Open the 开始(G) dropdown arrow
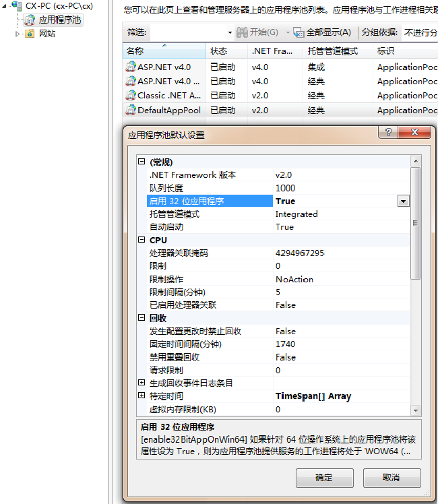Image resolution: width=438 pixels, height=504 pixels. coord(288,32)
